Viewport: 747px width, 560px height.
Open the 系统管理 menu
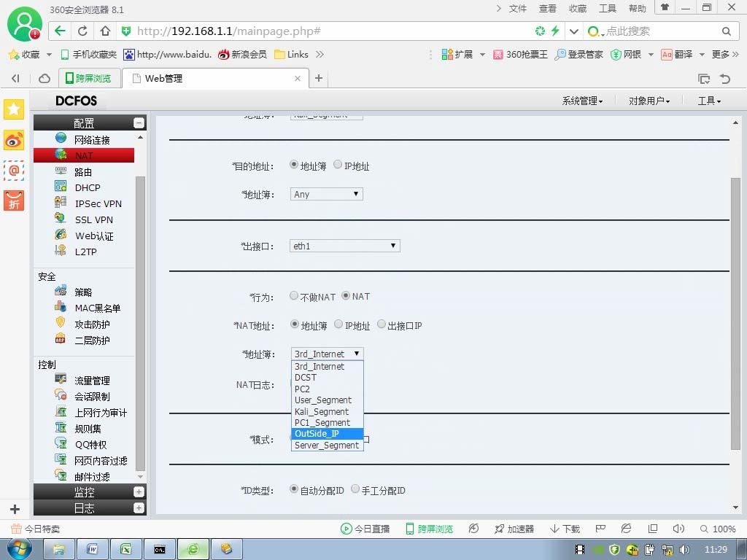tap(582, 101)
